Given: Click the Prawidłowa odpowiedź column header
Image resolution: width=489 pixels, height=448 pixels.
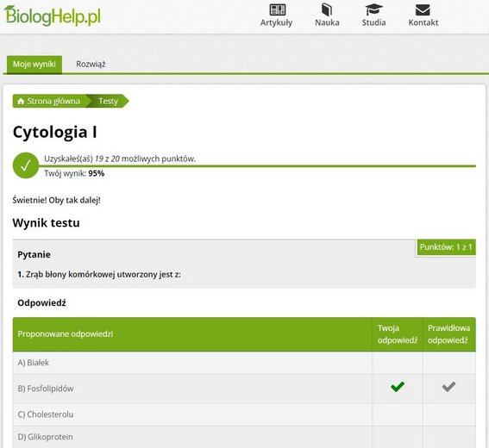Looking at the screenshot, I should click(x=449, y=334).
